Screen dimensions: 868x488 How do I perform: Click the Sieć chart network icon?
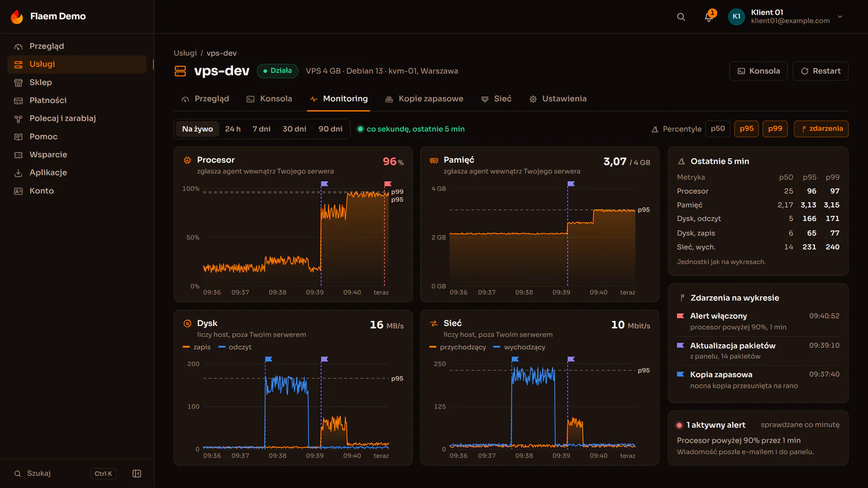coord(434,323)
